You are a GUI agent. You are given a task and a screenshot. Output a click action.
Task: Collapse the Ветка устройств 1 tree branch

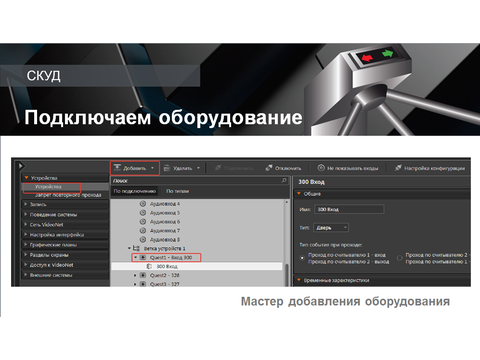click(129, 248)
